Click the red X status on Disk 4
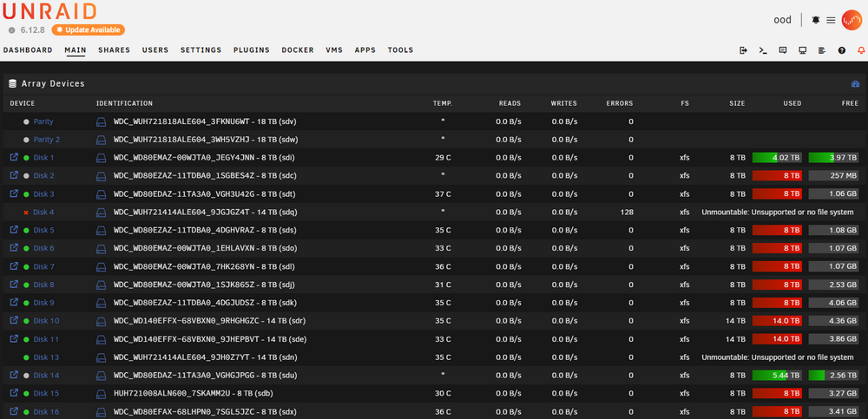This screenshot has width=868, height=419. [x=25, y=213]
